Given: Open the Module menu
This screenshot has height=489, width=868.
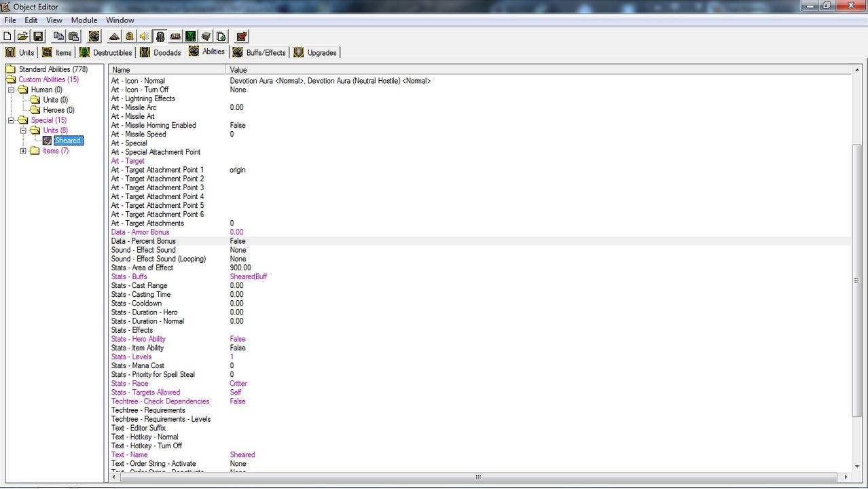Looking at the screenshot, I should click(84, 20).
